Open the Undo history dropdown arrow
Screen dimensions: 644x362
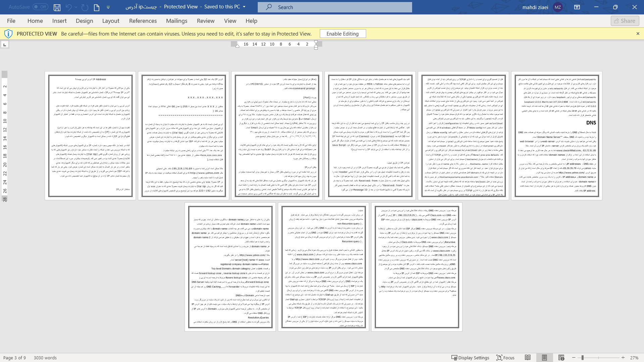[76, 7]
